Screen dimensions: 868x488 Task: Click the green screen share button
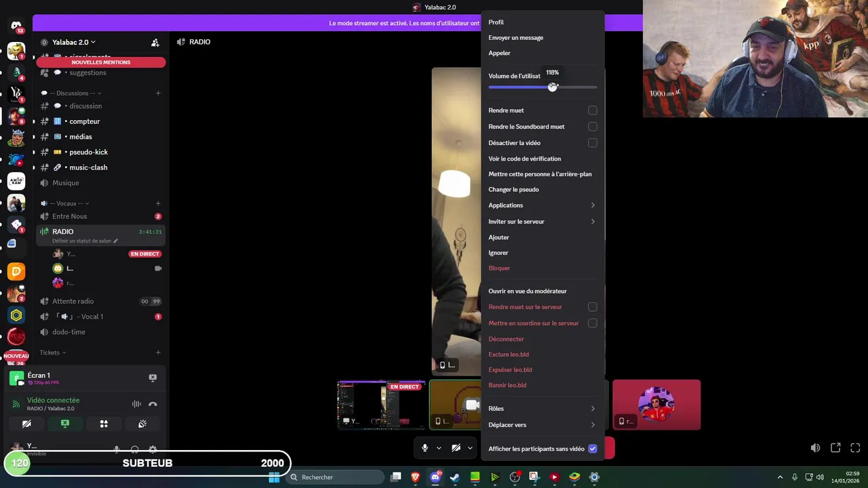coord(65,424)
